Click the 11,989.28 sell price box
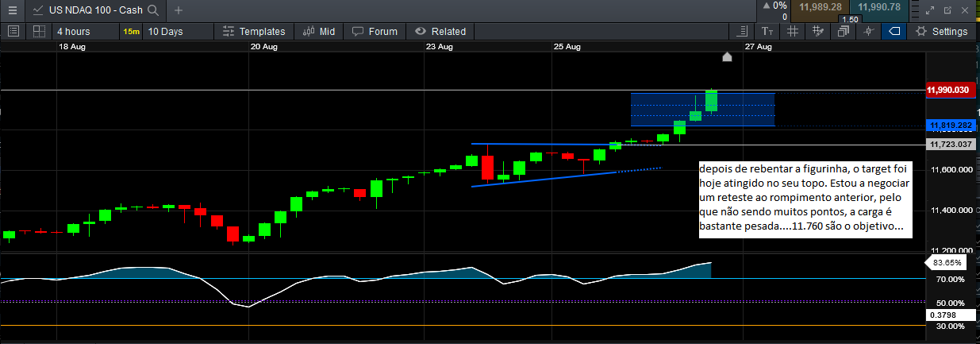The image size is (980, 344). [x=820, y=7]
